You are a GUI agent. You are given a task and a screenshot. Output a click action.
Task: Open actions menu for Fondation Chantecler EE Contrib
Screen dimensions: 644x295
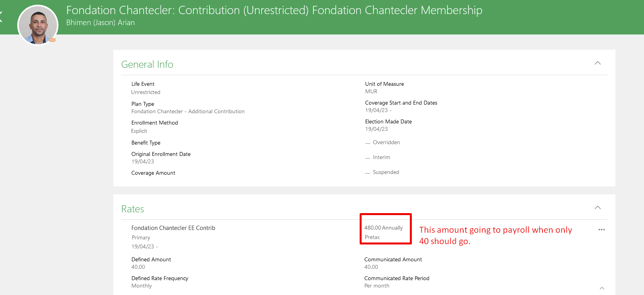coord(602,230)
